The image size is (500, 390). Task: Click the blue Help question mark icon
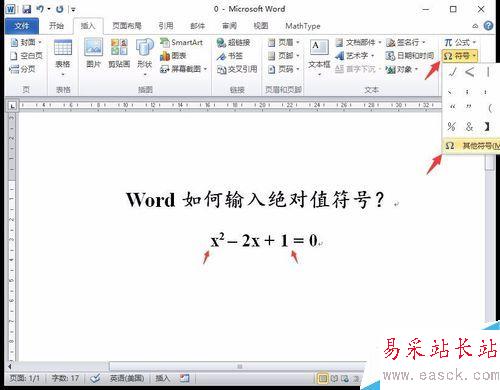coord(488,26)
